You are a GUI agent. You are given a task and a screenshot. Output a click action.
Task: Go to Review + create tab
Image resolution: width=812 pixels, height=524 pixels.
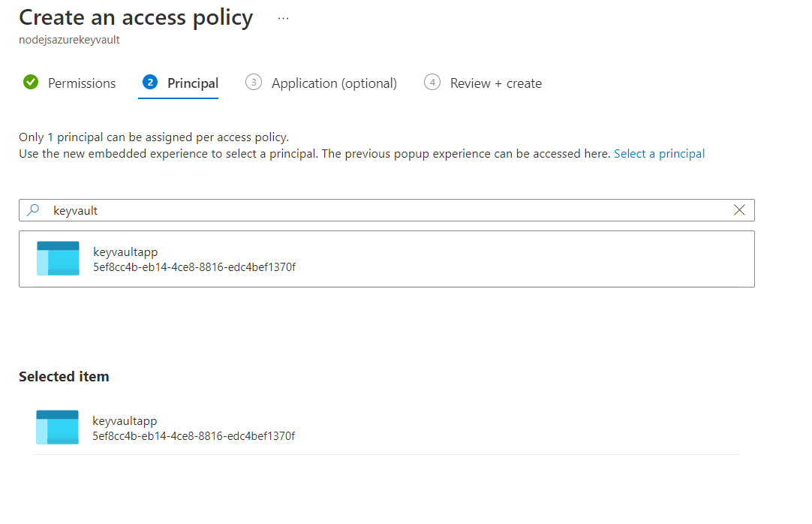pyautogui.click(x=495, y=83)
